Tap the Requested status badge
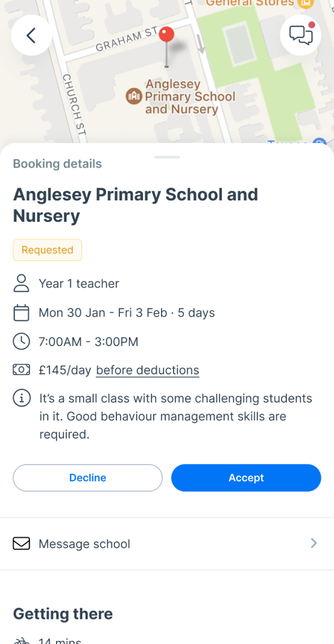 tap(47, 250)
